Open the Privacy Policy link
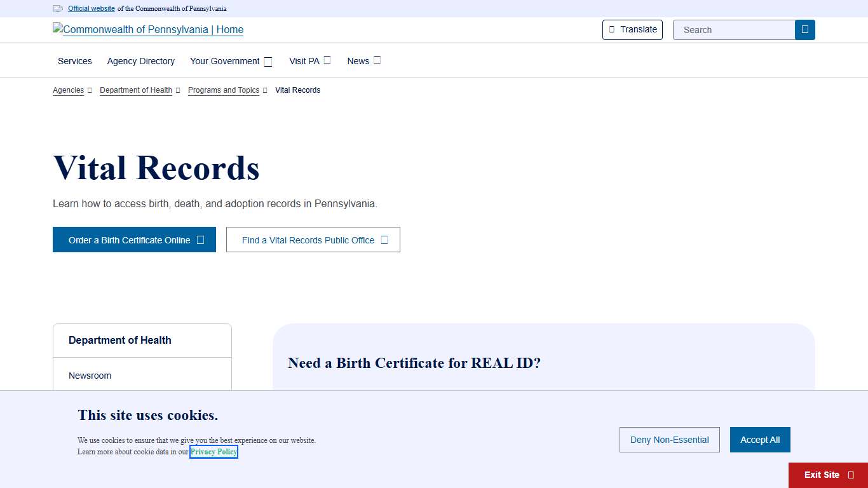The height and width of the screenshot is (488, 868). 214,452
